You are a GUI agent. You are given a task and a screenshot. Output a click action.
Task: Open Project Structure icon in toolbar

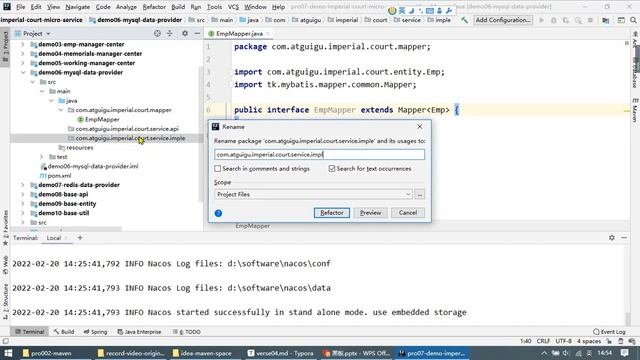click(606, 20)
